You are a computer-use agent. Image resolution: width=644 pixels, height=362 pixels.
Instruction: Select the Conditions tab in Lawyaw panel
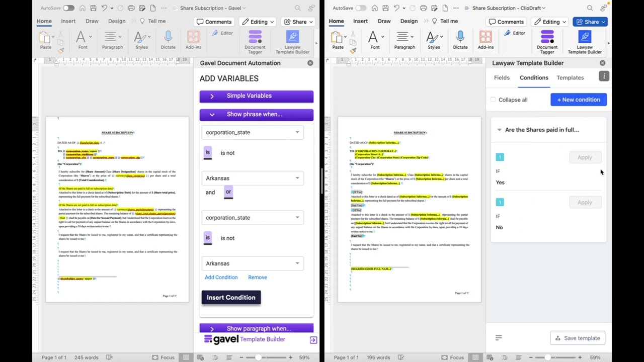[534, 78]
